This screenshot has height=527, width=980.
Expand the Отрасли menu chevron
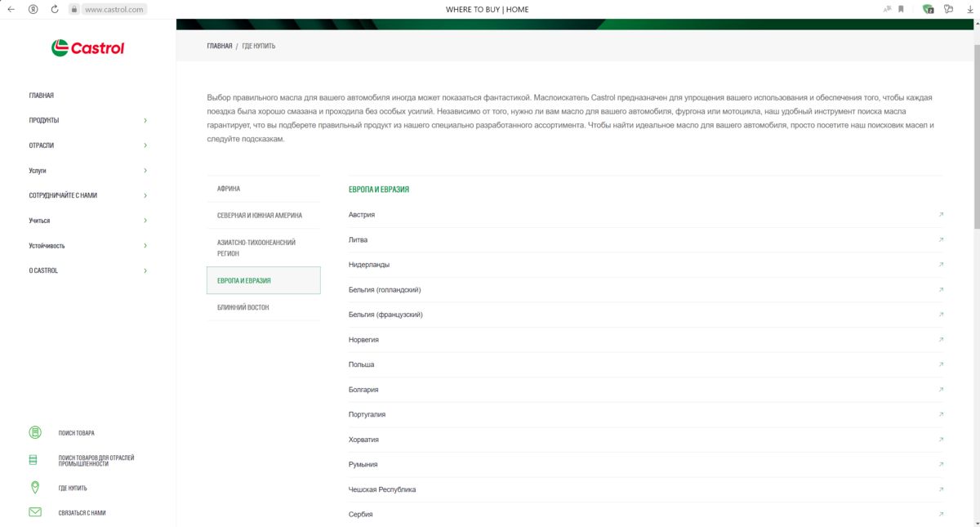[x=145, y=145]
